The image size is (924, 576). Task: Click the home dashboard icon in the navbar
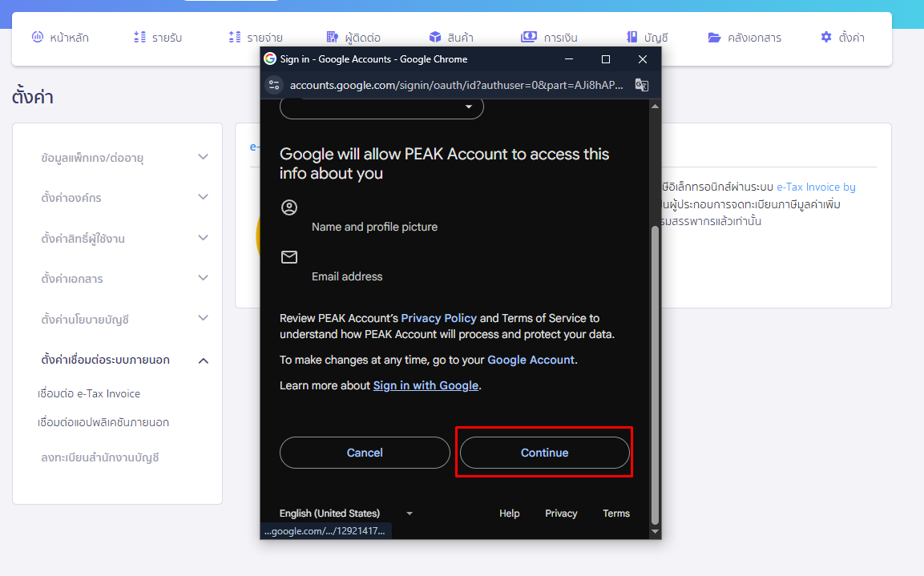point(37,38)
